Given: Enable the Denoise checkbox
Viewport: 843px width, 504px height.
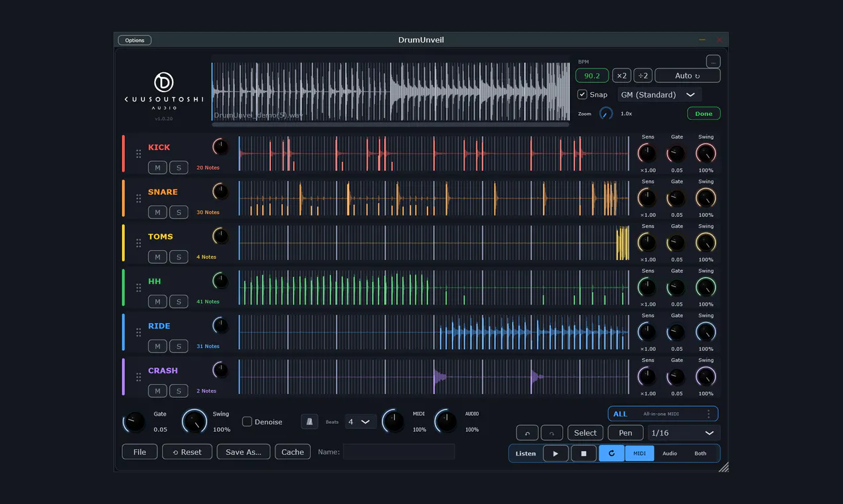Looking at the screenshot, I should coord(247,422).
